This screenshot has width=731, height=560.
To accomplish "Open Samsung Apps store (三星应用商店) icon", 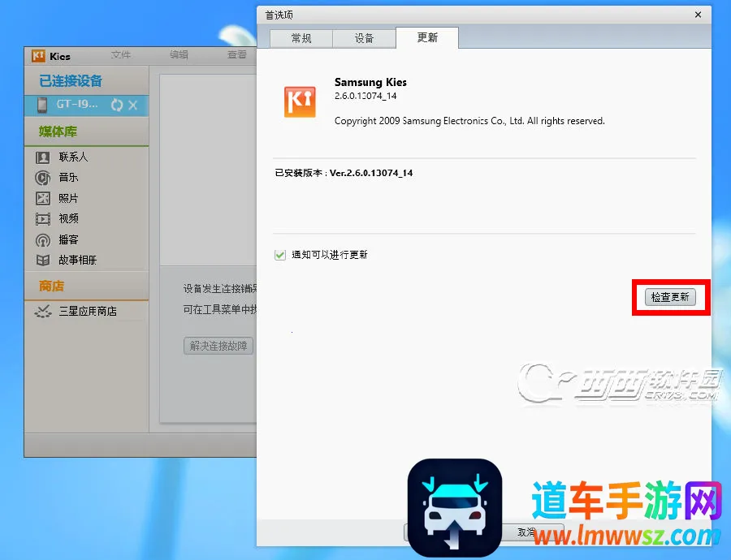I will (43, 312).
